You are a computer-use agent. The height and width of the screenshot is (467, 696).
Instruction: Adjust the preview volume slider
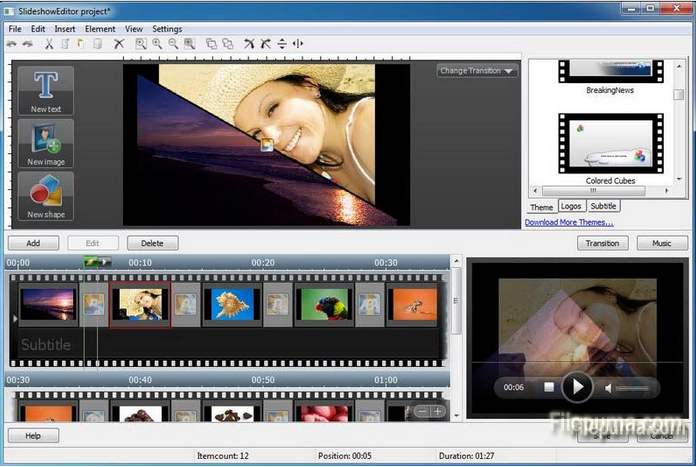[x=632, y=388]
